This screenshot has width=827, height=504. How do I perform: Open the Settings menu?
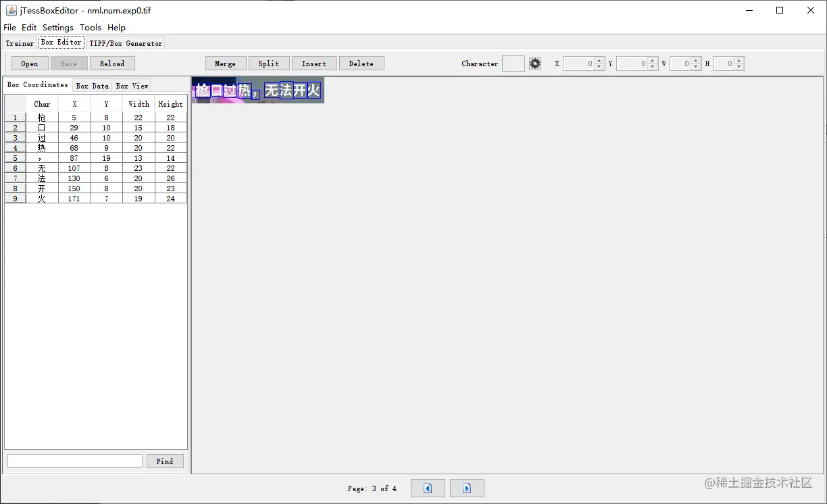[x=58, y=28]
